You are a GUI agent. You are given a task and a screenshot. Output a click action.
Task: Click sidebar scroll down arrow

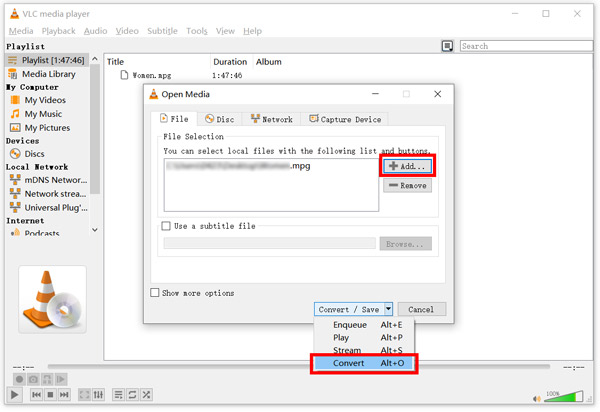pos(95,230)
